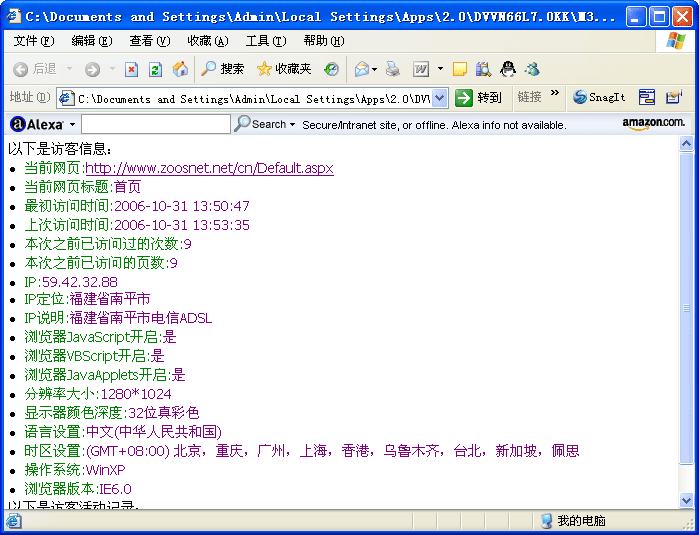
Task: Click the Print icon
Action: (x=393, y=69)
